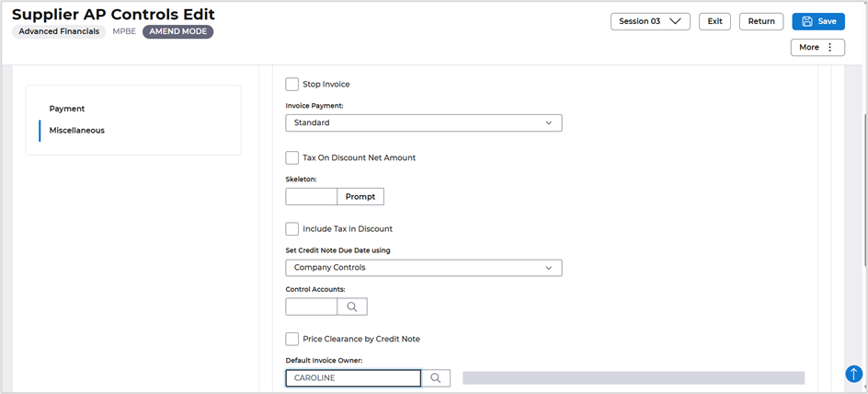This screenshot has height=394, width=868.
Task: Click the CAROLINE invoice owner field
Action: coord(353,378)
